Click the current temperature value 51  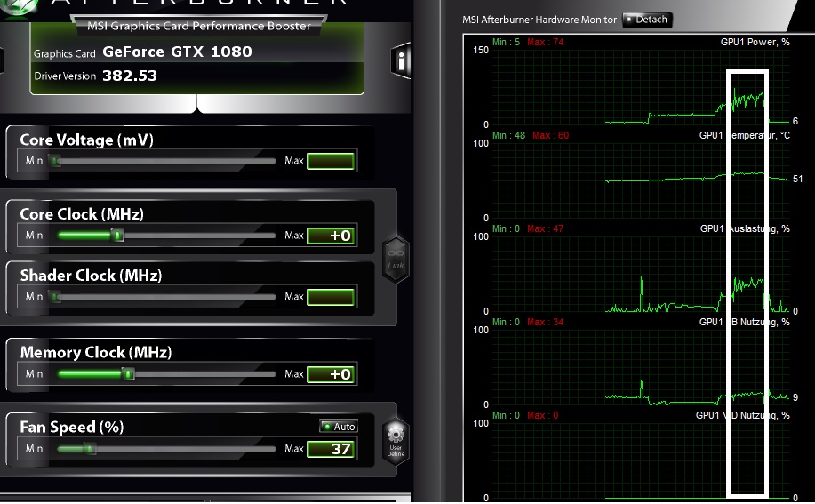coord(797,180)
